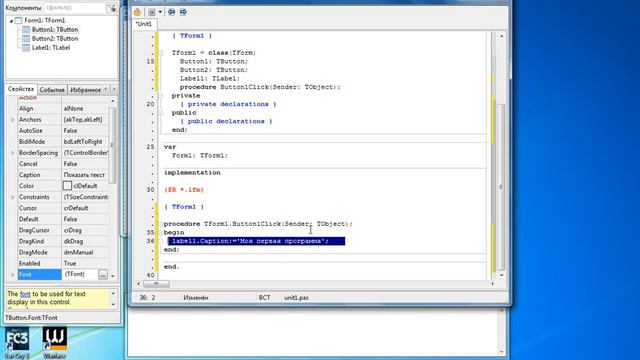Image resolution: width=640 pixels, height=360 pixels.
Task: Click the implementation keyword in code
Action: pyautogui.click(x=192, y=173)
